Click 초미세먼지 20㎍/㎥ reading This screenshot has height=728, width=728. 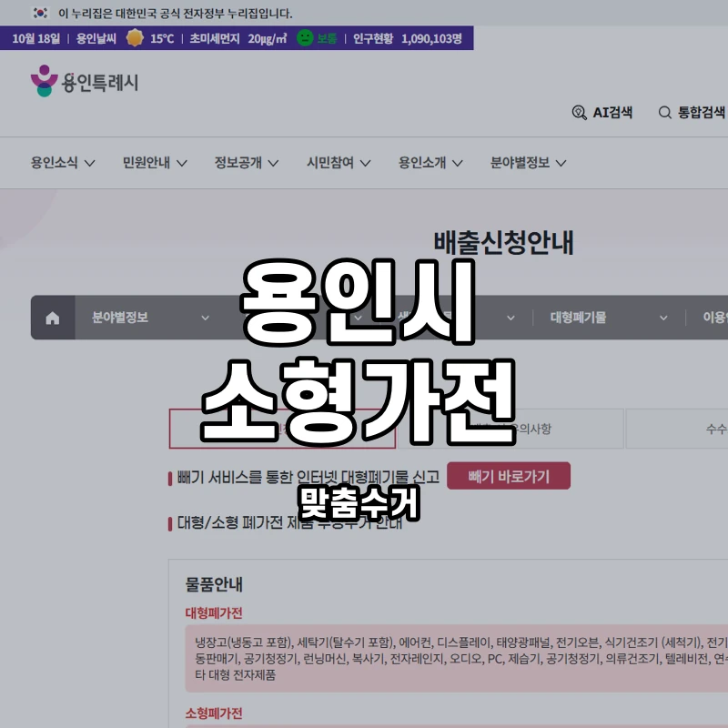tap(238, 38)
